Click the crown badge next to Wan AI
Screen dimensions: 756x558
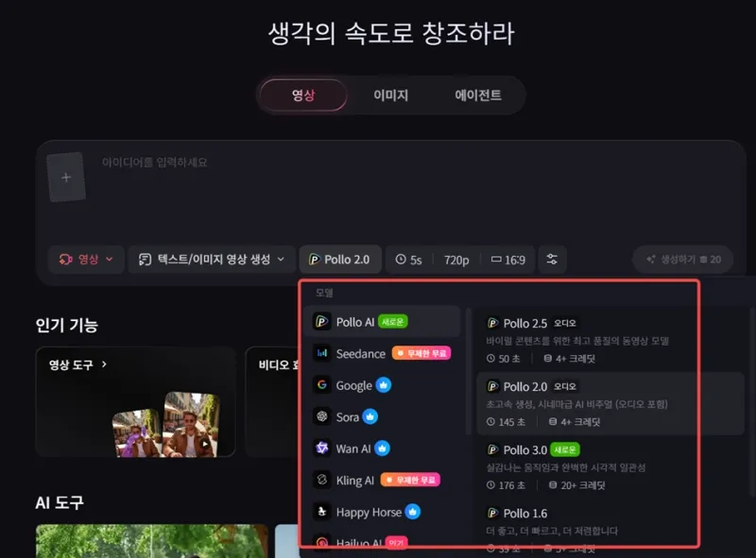pyautogui.click(x=382, y=448)
